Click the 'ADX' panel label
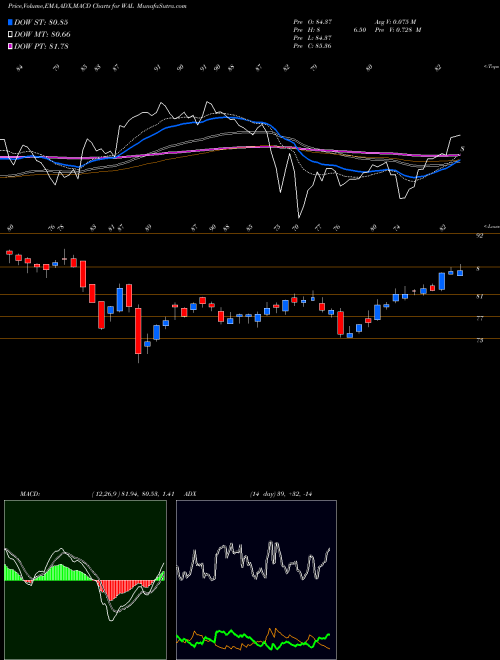This screenshot has height=660, width=500. pos(190,494)
